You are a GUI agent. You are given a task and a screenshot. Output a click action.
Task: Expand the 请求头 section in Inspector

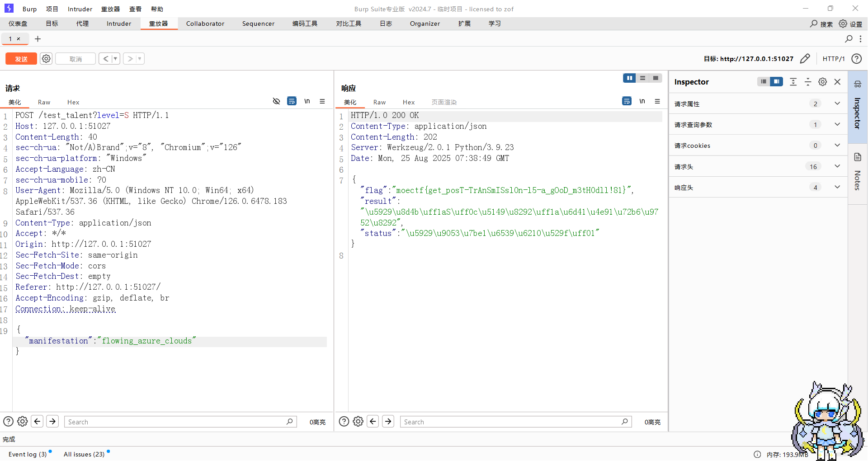pyautogui.click(x=837, y=166)
